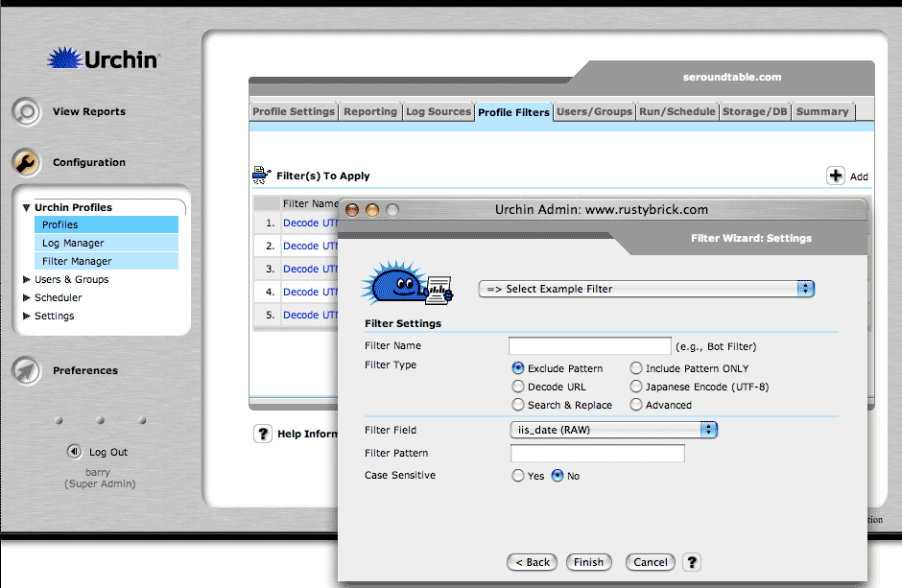Select Japanese Encode (UTF-8) filter type
This screenshot has width=902, height=588.
pyautogui.click(x=635, y=387)
